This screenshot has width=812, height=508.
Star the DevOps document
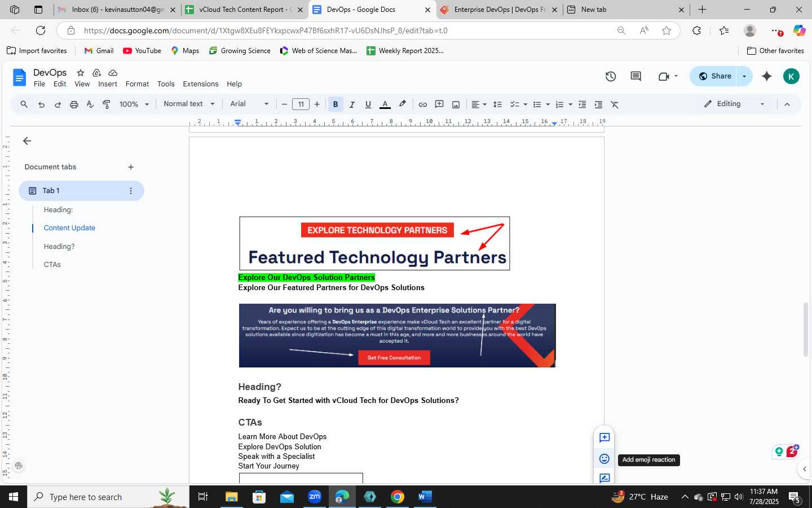[81, 73]
